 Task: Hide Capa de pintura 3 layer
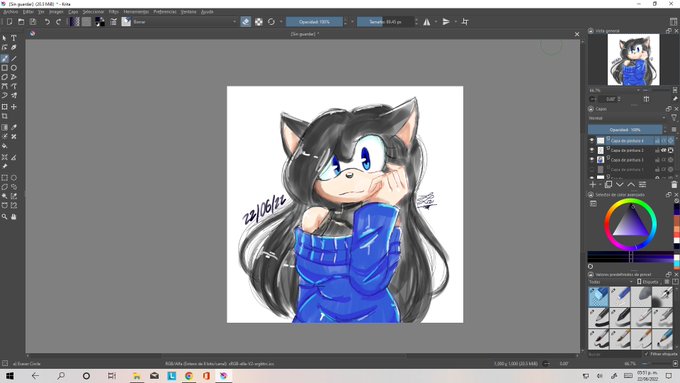592,160
